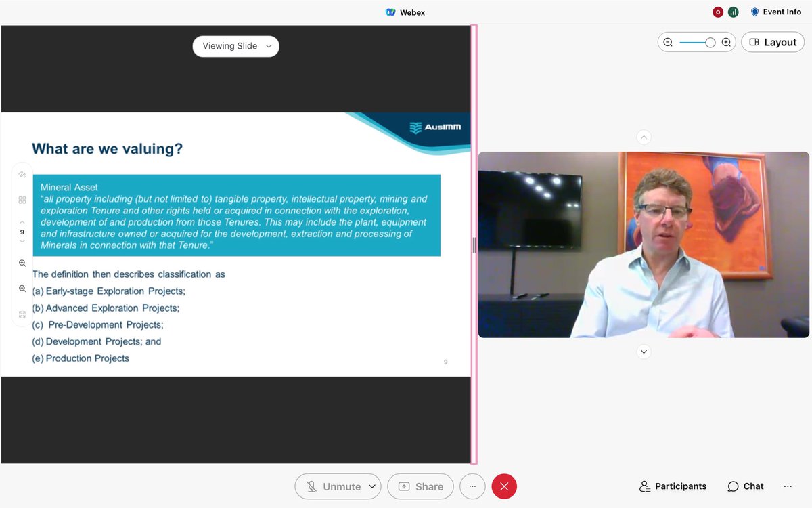The height and width of the screenshot is (508, 812).
Task: Click '(e) Production Projects' line
Action: (x=81, y=358)
